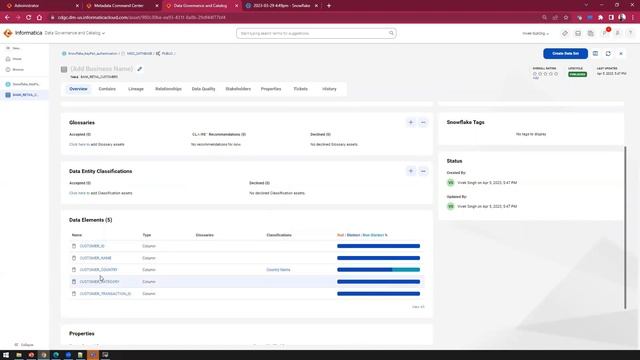Click the profile bar for CUSTOMER_ID
This screenshot has width=640, height=360.
point(378,246)
